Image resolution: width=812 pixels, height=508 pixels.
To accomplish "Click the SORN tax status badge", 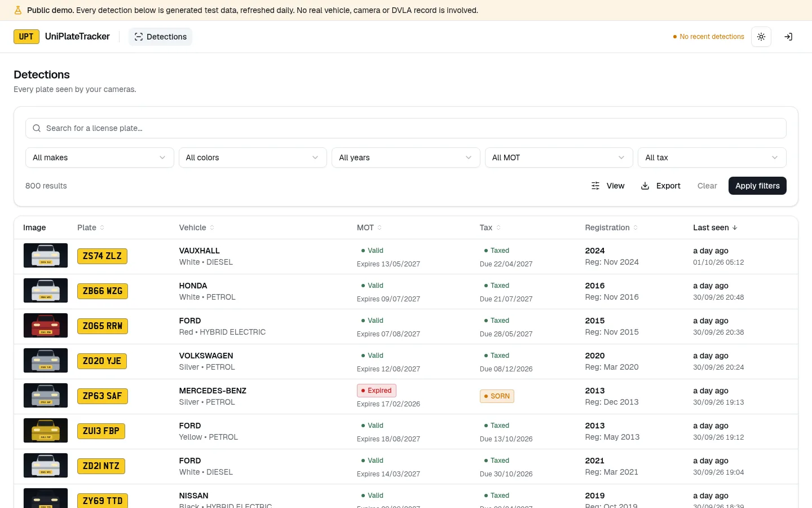I will (x=497, y=396).
